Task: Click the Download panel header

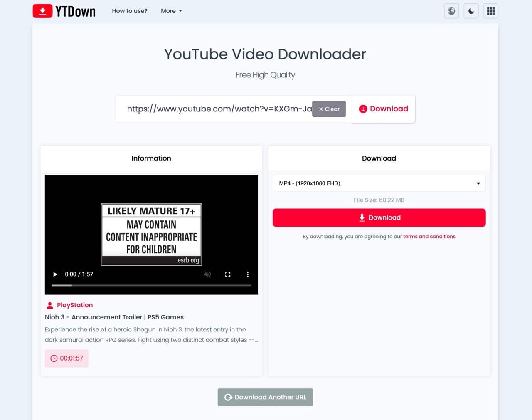Action: [x=379, y=158]
